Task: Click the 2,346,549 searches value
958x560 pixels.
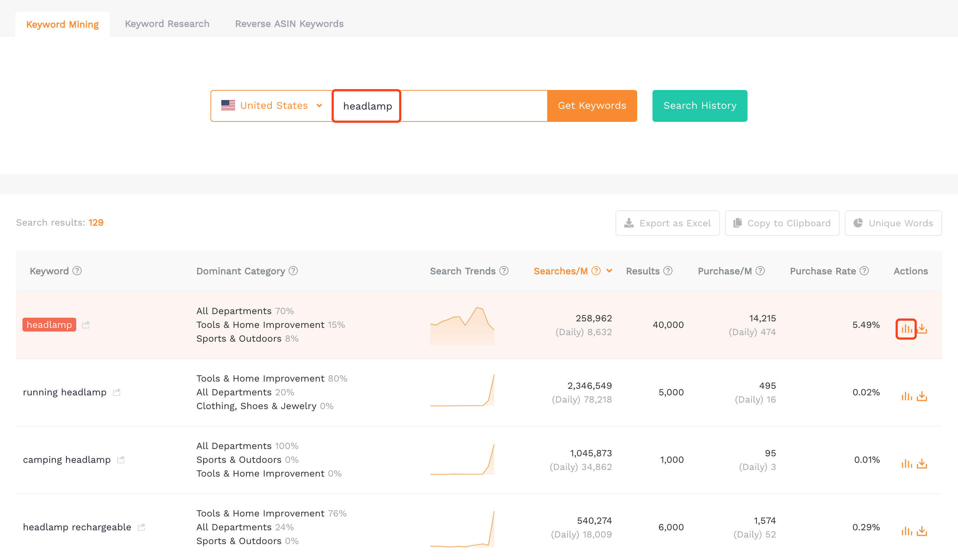Action: click(590, 386)
